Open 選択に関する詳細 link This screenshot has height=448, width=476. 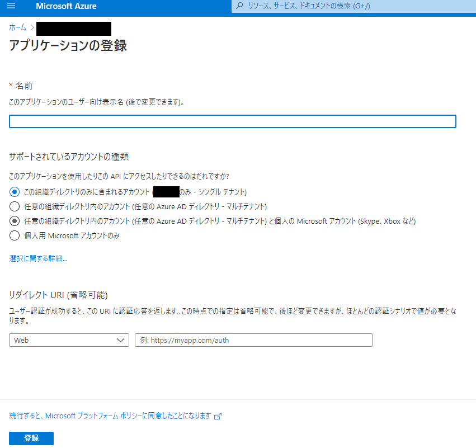(37, 260)
